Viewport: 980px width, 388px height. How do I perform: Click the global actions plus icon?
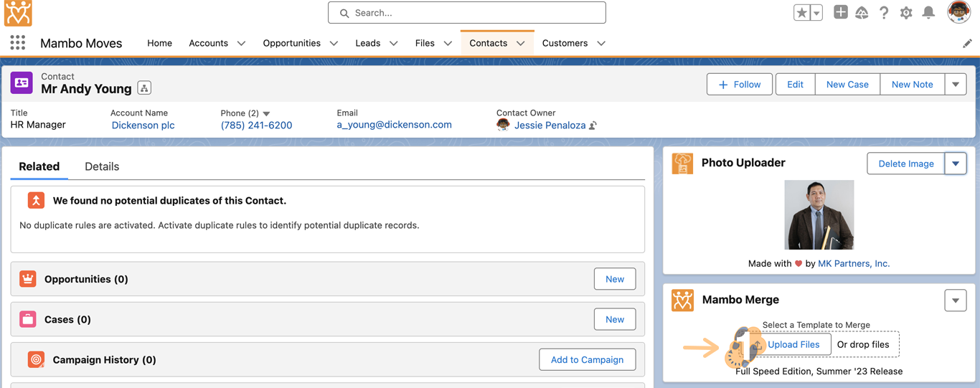[840, 12]
